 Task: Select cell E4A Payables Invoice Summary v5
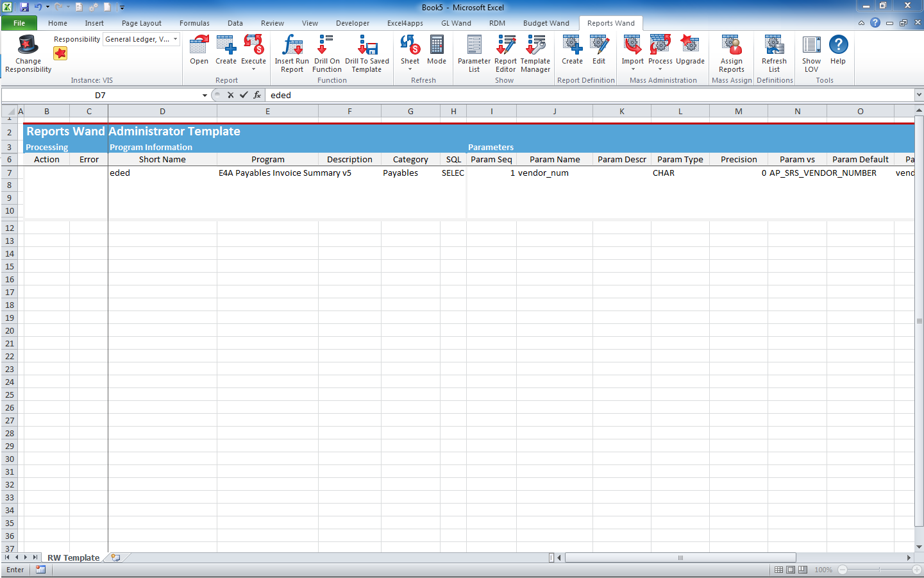tap(267, 173)
